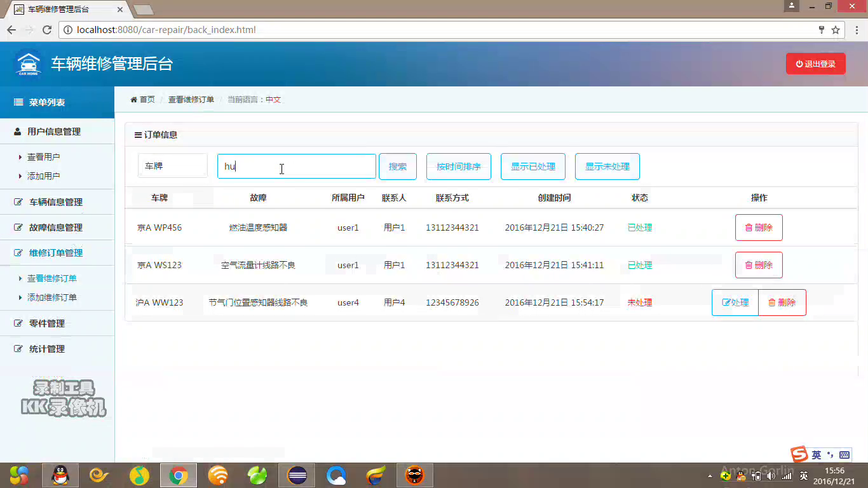
Task: Expand 故障信息管理 section
Action: tap(57, 227)
